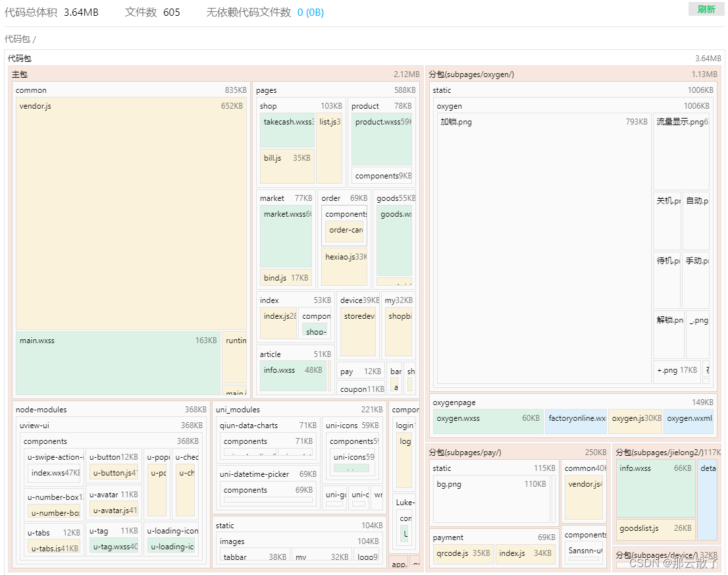Select the vendor.js 652KB block
Viewport: 728px width, 575px height.
(x=132, y=213)
